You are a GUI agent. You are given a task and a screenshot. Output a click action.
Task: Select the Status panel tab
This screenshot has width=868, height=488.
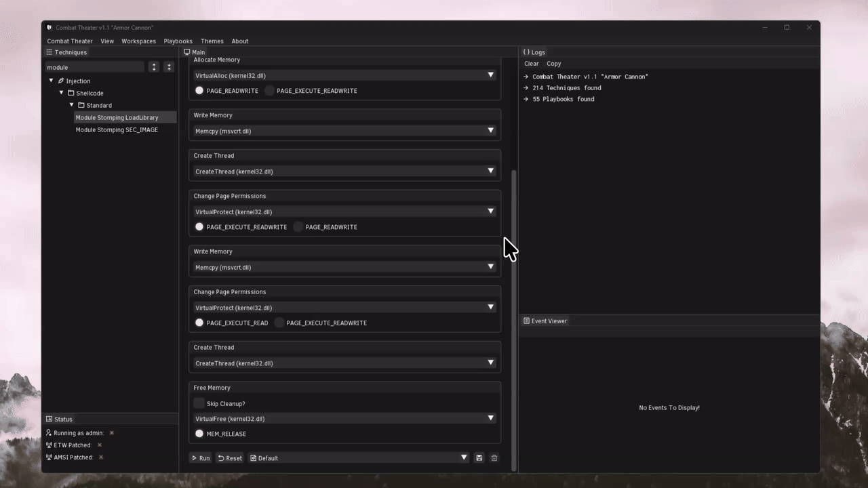pyautogui.click(x=59, y=420)
